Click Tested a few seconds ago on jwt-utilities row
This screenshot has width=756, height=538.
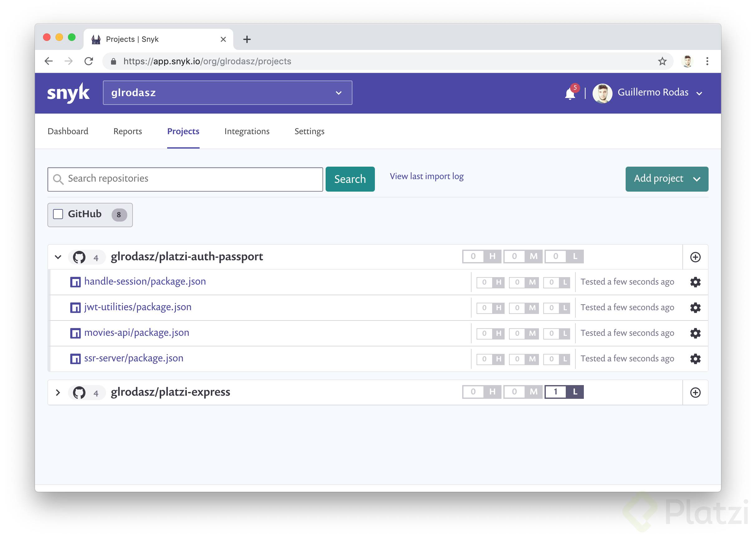click(627, 307)
